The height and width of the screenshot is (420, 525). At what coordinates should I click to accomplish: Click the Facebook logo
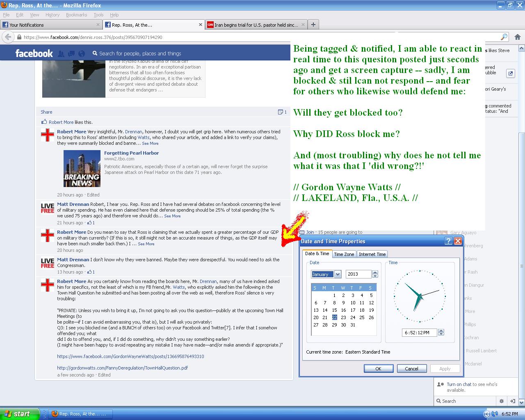click(34, 53)
